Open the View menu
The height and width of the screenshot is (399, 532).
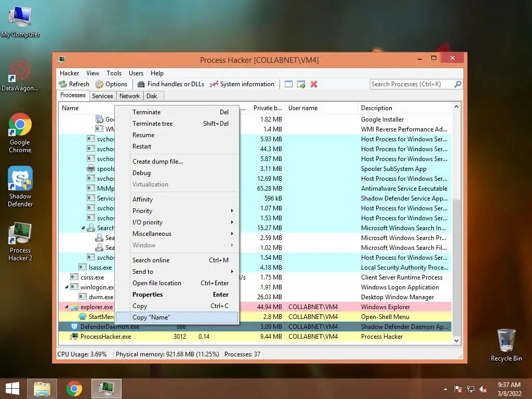(92, 73)
